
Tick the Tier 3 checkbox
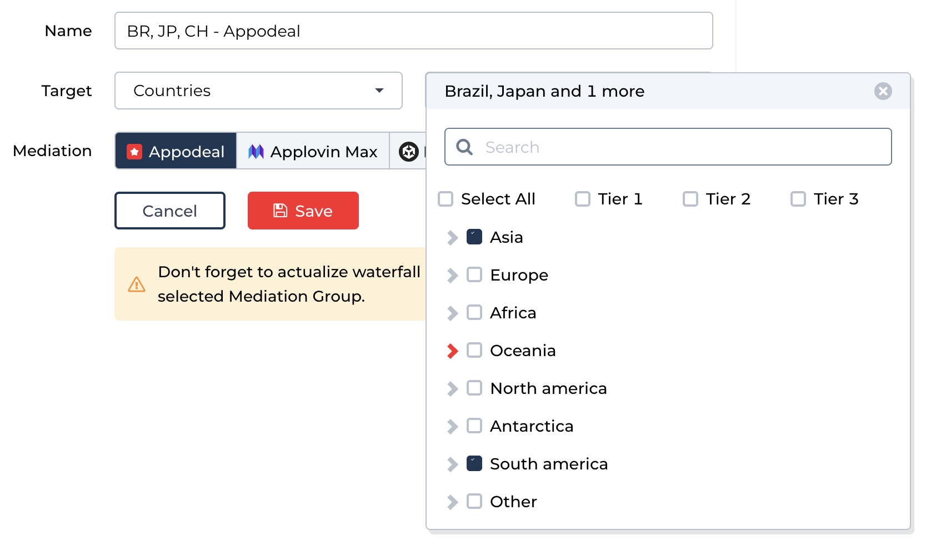pos(798,199)
